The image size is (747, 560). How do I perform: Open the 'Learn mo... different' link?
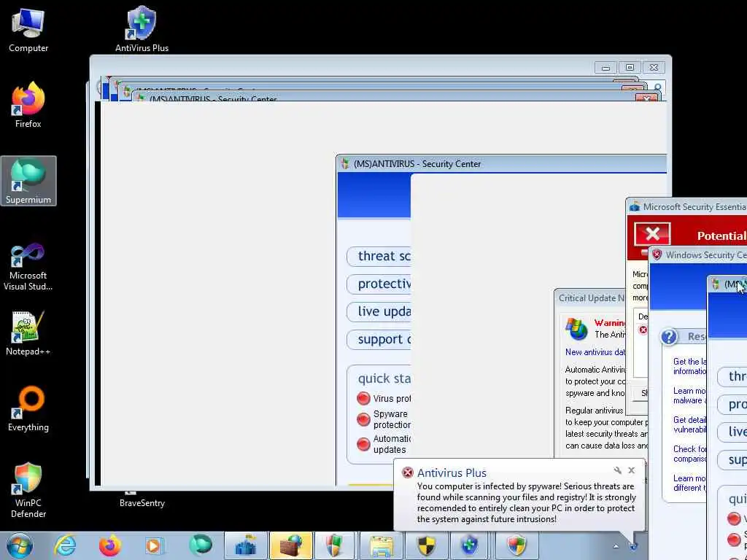[690, 483]
